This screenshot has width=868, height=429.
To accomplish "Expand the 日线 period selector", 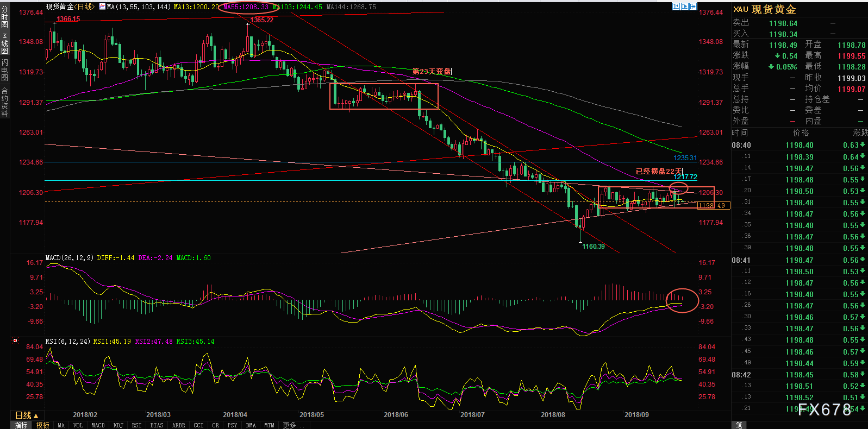I will [27, 415].
